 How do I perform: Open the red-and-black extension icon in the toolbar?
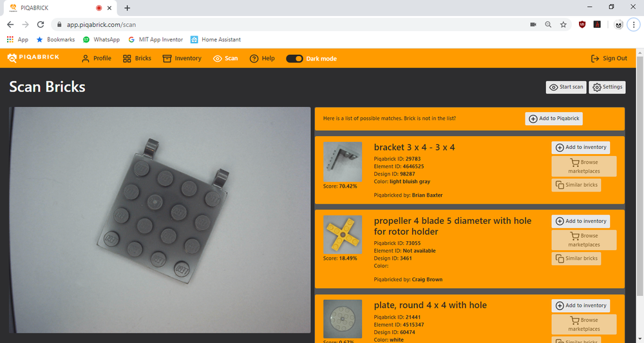tap(597, 24)
